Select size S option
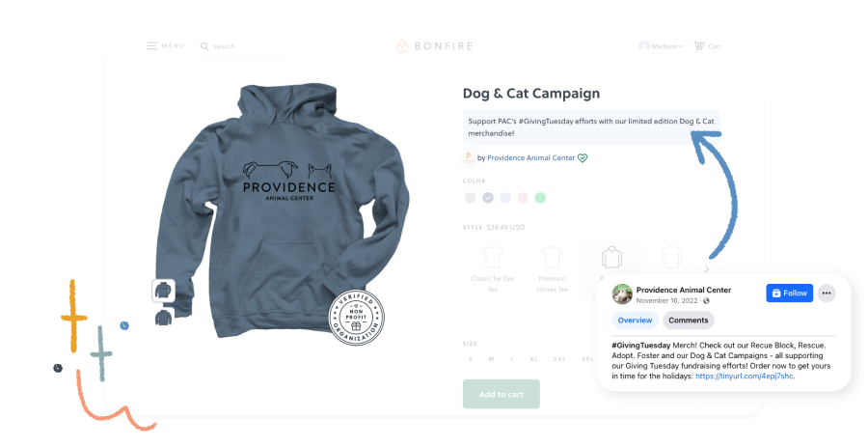 [471, 359]
